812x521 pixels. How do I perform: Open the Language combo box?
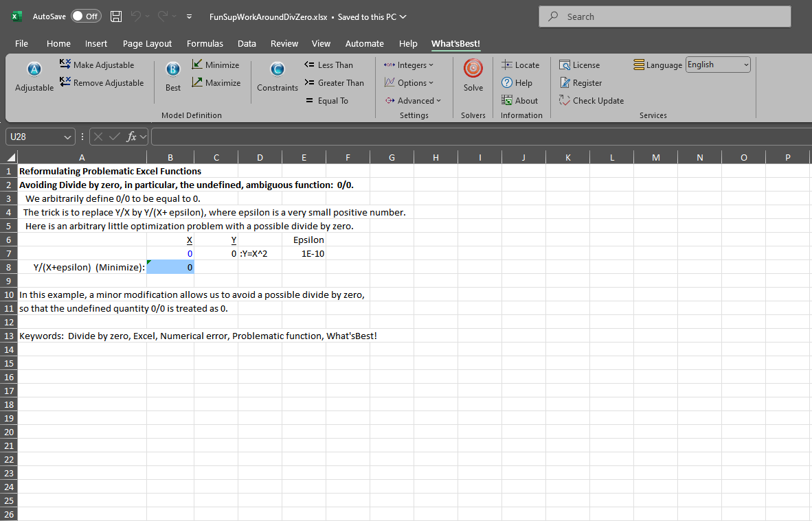(718, 65)
